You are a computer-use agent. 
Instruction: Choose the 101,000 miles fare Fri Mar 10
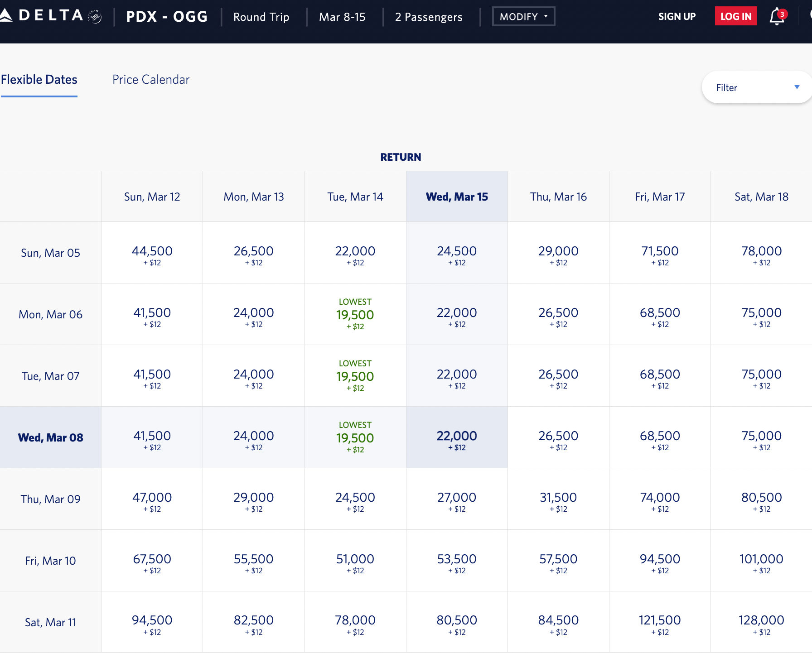click(x=761, y=561)
